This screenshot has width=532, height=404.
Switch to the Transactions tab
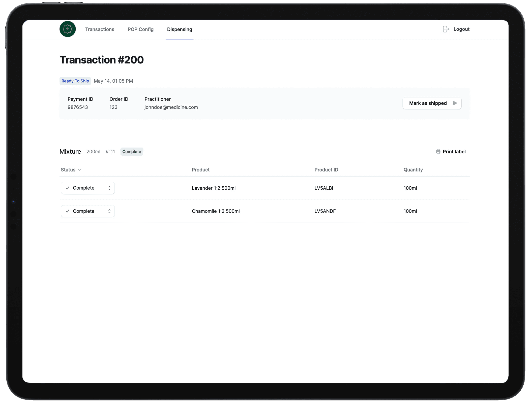(100, 29)
